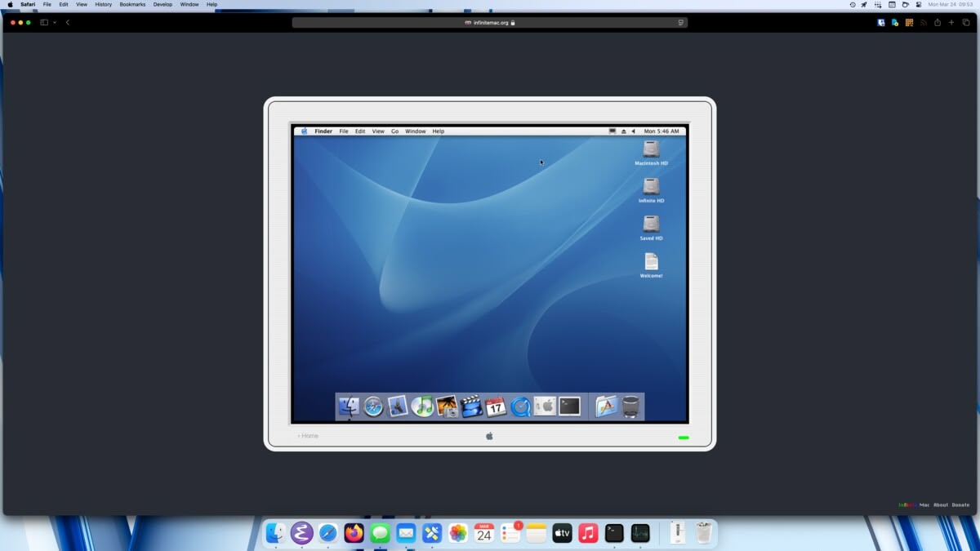980x551 pixels.
Task: Select Saved HD desktop drive
Action: tap(651, 228)
